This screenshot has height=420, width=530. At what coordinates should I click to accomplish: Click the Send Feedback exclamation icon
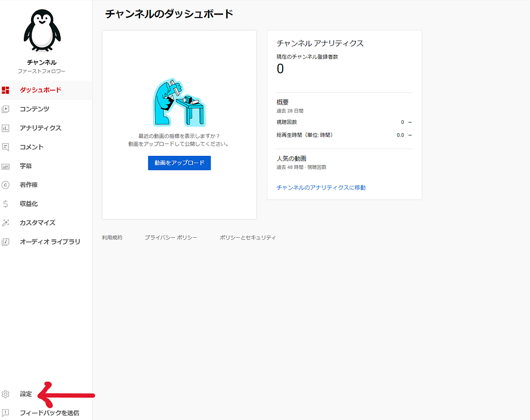6,413
